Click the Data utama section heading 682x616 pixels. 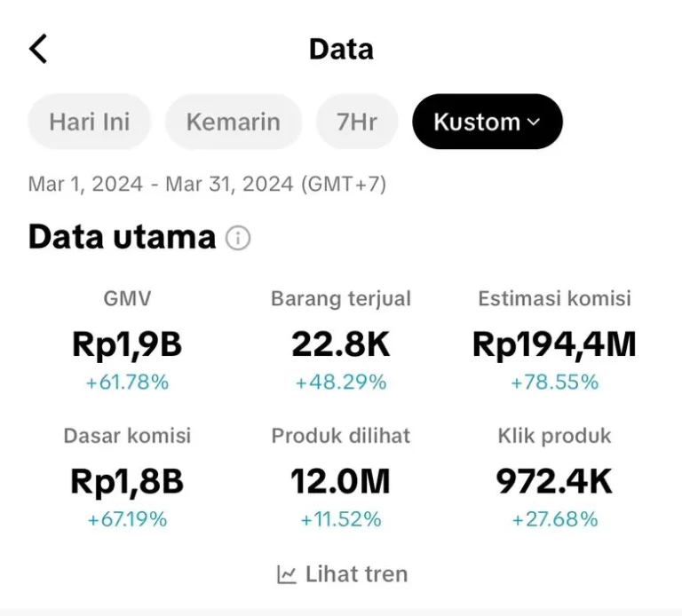click(123, 237)
